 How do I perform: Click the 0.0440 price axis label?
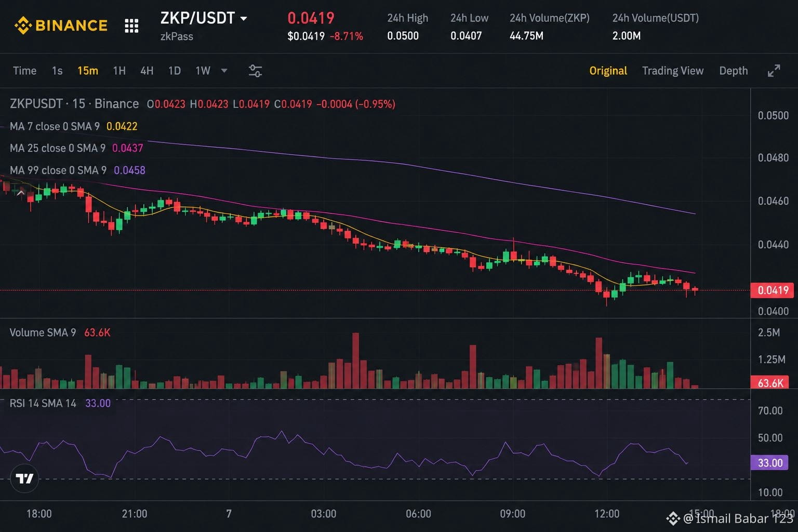(x=773, y=244)
